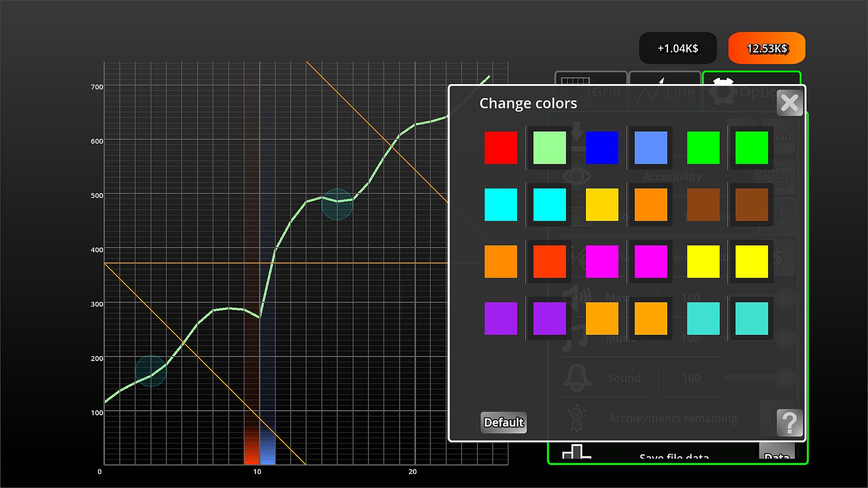Choose the leftmost purple color swatch
This screenshot has width=868, height=488.
(500, 319)
